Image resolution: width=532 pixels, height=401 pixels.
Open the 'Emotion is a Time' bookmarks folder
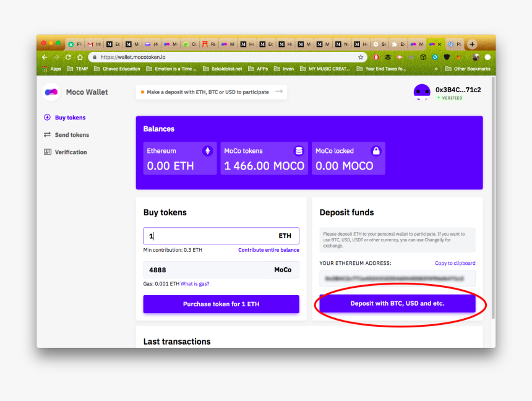point(171,69)
